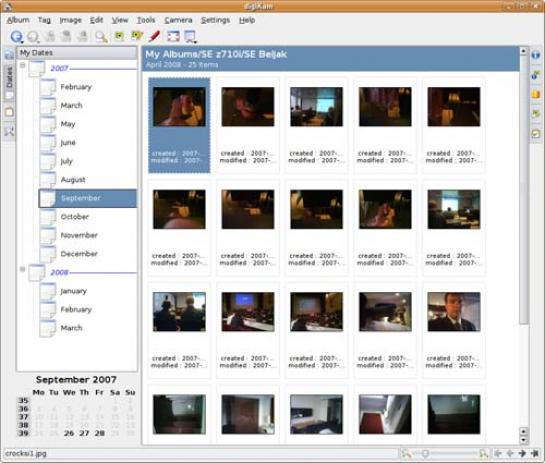The height and width of the screenshot is (463, 545).
Task: Open the Albums sidebar tab icon
Action: pos(9,54)
